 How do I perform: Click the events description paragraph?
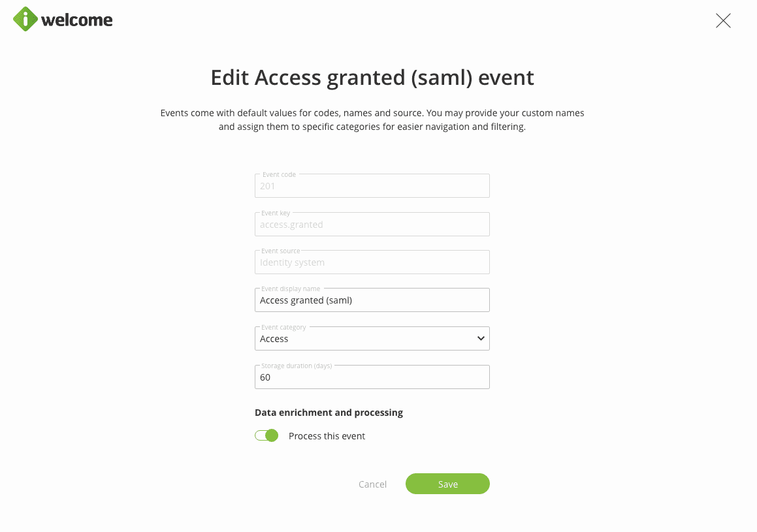point(372,119)
